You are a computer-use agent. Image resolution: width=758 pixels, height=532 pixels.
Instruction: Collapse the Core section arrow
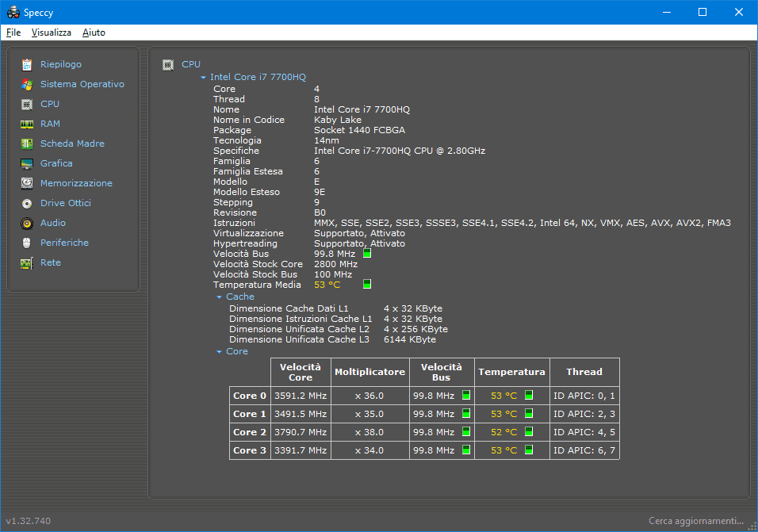[220, 352]
